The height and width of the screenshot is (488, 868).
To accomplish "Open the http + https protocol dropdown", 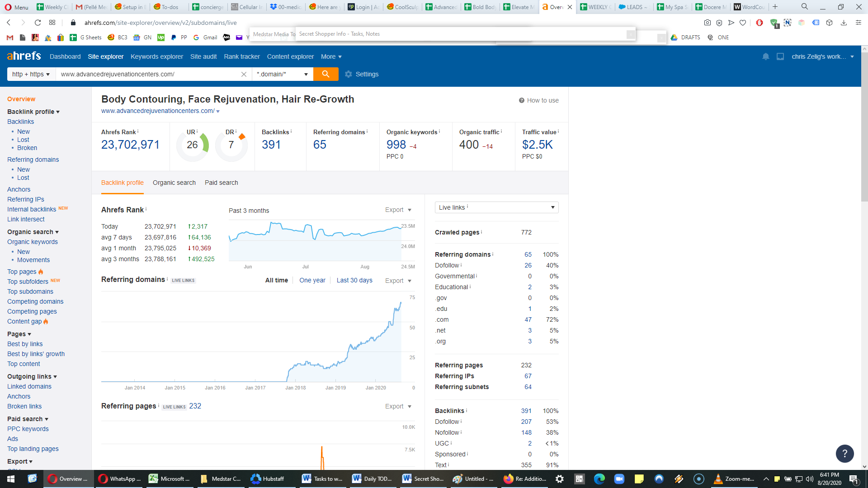I will pyautogui.click(x=31, y=74).
